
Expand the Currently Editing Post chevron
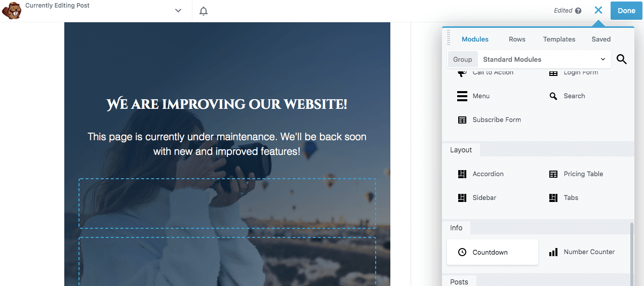178,11
